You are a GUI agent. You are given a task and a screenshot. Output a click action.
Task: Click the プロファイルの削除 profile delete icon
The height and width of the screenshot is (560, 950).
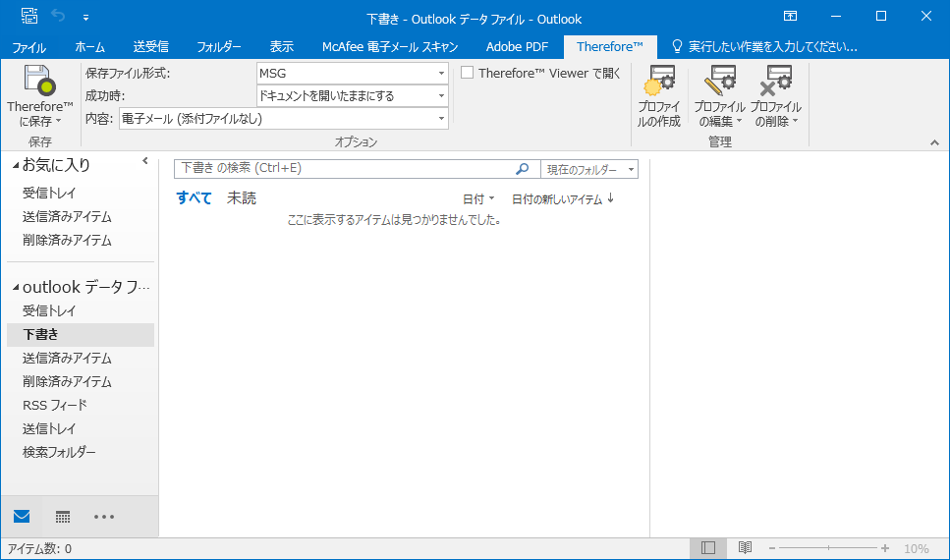coord(775,81)
